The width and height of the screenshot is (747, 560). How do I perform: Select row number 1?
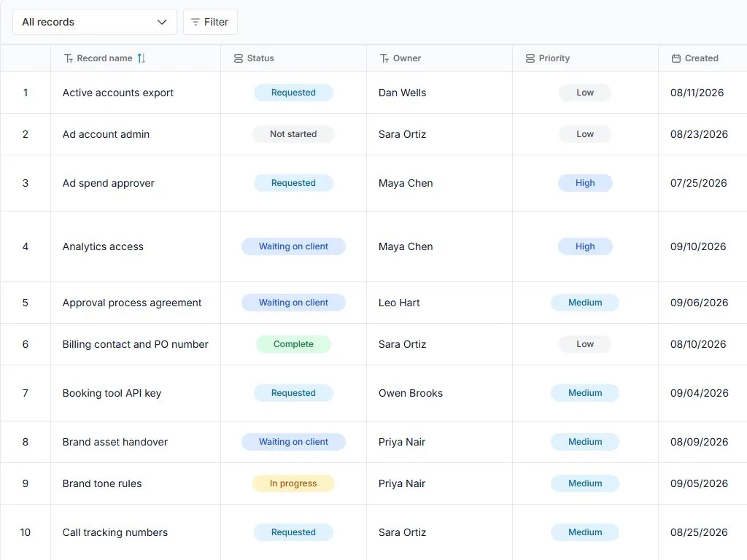tap(26, 93)
